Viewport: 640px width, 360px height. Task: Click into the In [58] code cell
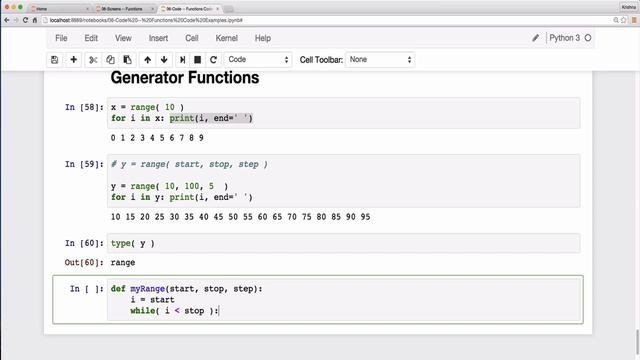coord(343,113)
